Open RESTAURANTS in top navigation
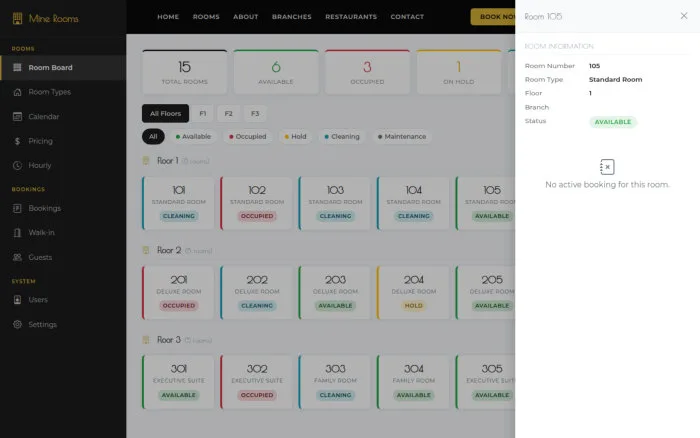Screen dimensions: 700x438 tap(351, 17)
